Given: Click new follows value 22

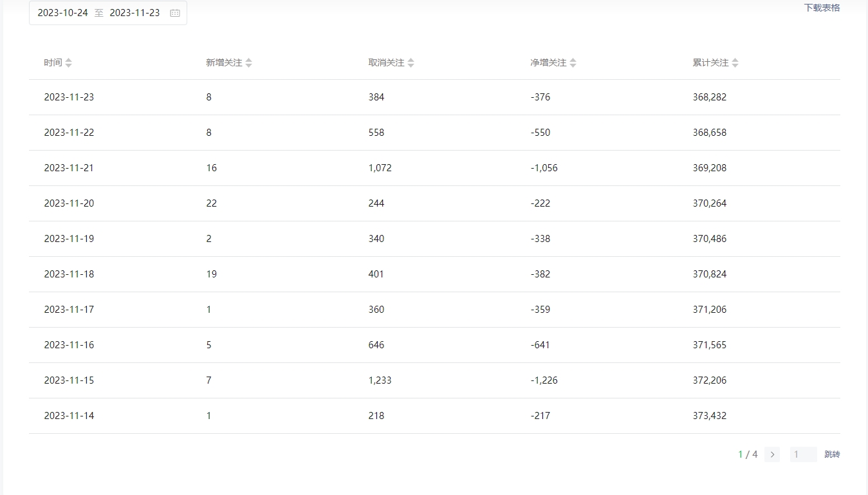Looking at the screenshot, I should (x=212, y=203).
